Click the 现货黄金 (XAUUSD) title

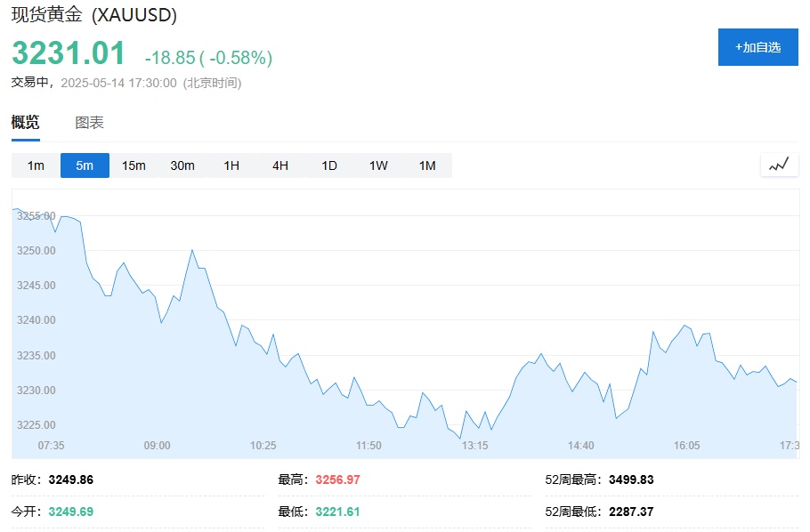(x=93, y=15)
